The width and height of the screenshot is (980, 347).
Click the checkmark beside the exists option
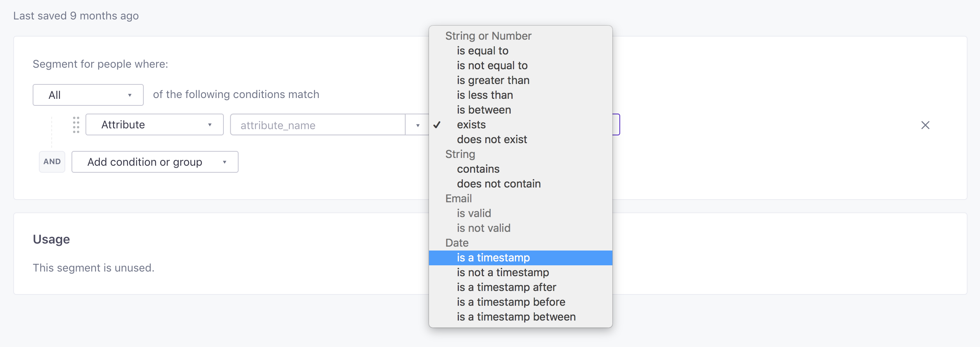click(438, 125)
